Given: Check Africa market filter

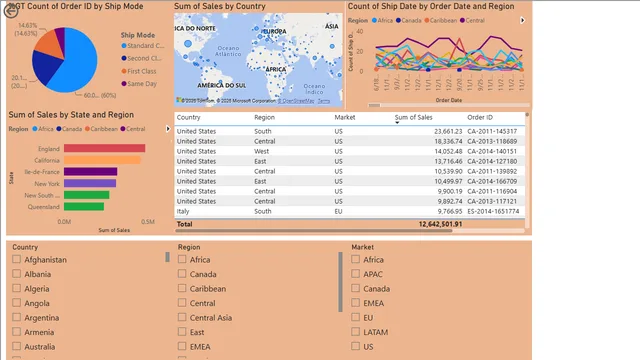Looking at the screenshot, I should [x=356, y=259].
